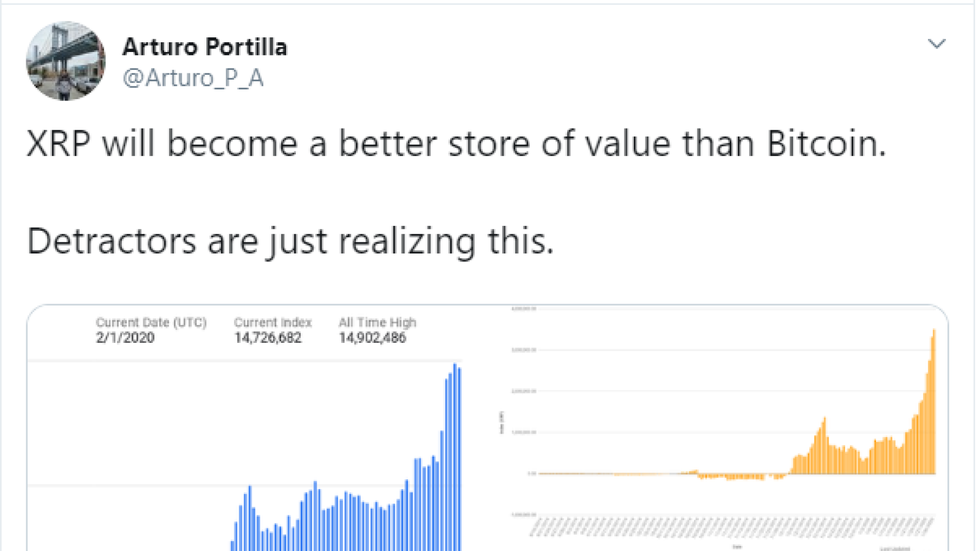
Task: Click the word XRP in the tweet
Action: click(59, 144)
